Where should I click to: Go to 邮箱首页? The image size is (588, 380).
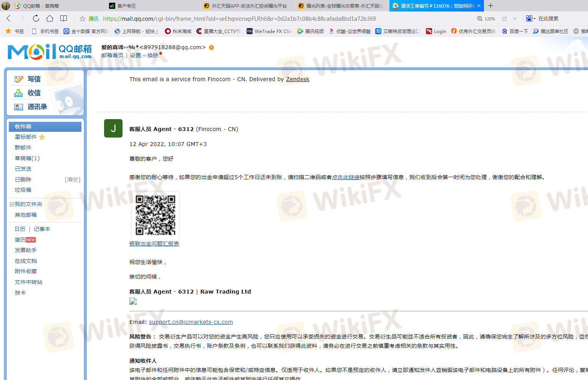pyautogui.click(x=113, y=55)
